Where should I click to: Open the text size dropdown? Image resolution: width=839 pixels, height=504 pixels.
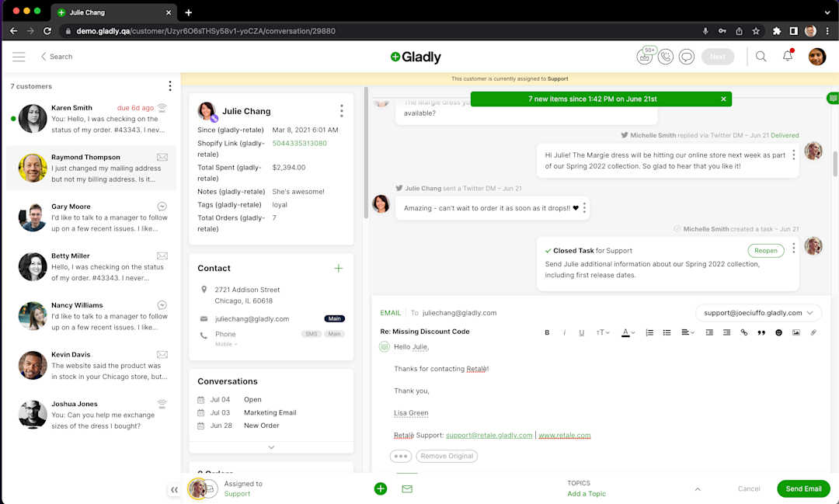click(x=603, y=333)
